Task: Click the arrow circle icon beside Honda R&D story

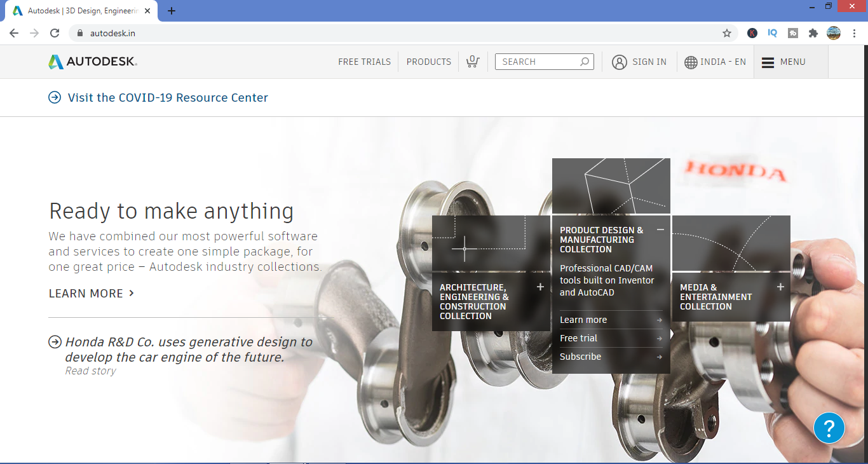Action: point(55,342)
